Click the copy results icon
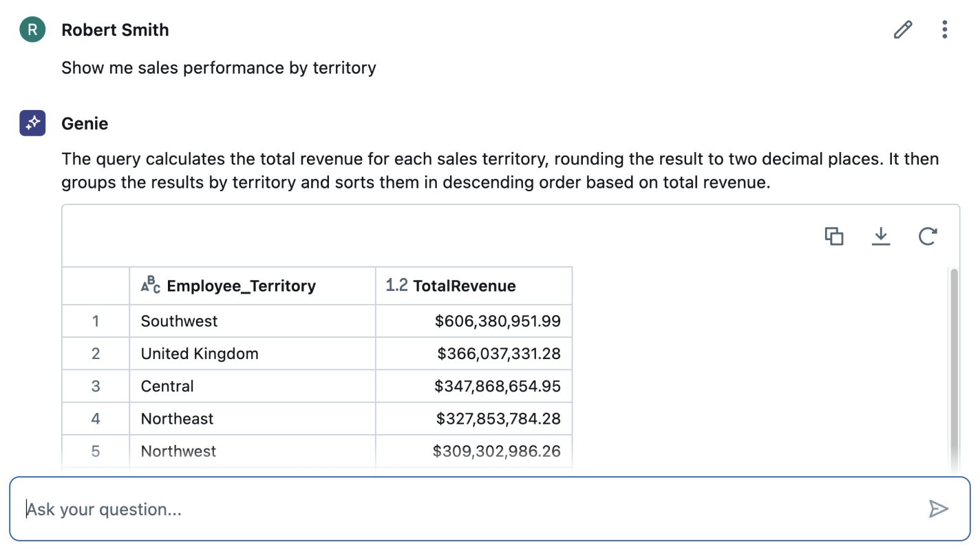This screenshot has width=980, height=549. point(834,236)
